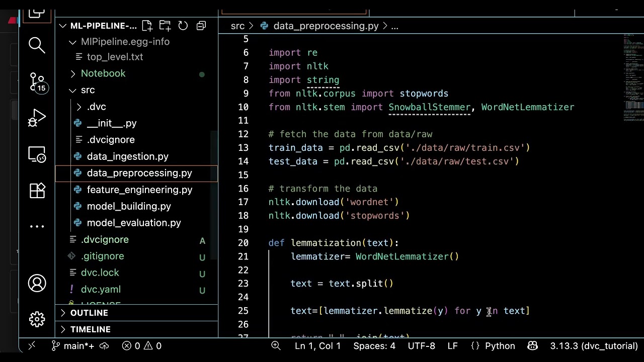Click the zoom magnifier in status bar
This screenshot has height=362, width=644.
click(x=276, y=345)
